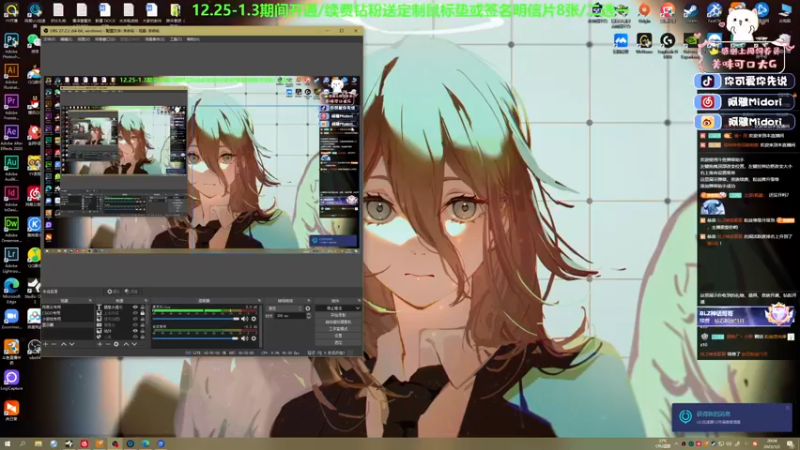This screenshot has width=800, height=450.
Task: Click the start recording button in OBS
Action: 338,315
